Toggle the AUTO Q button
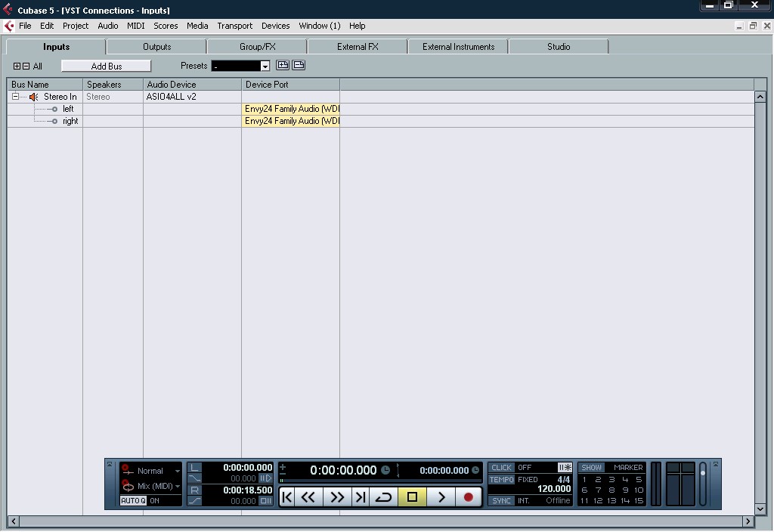Viewport: 774px width, 532px height. point(133,500)
